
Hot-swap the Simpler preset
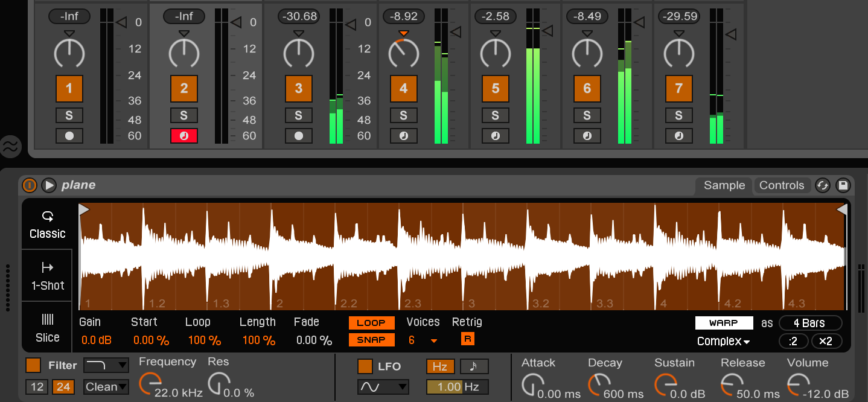[823, 185]
